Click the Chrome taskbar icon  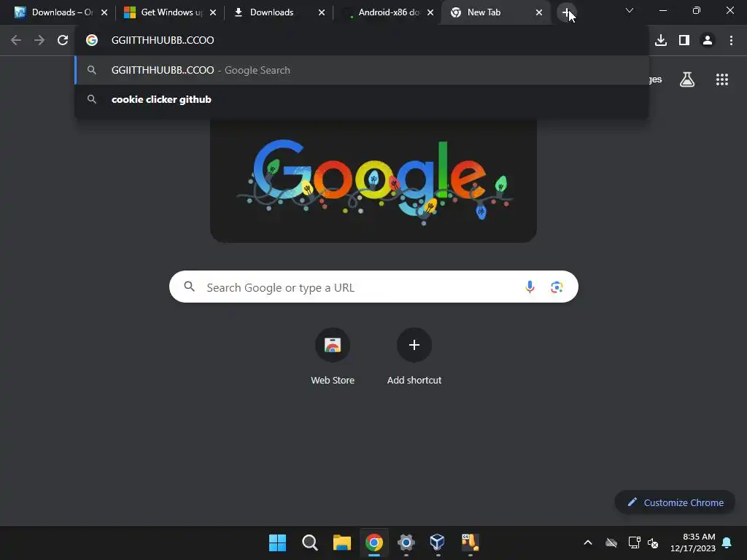click(x=374, y=542)
